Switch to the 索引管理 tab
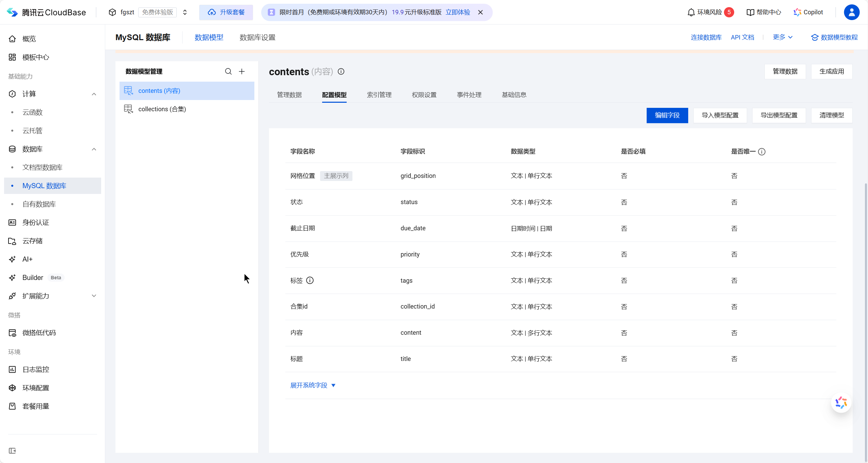Image resolution: width=868 pixels, height=463 pixels. 379,95
